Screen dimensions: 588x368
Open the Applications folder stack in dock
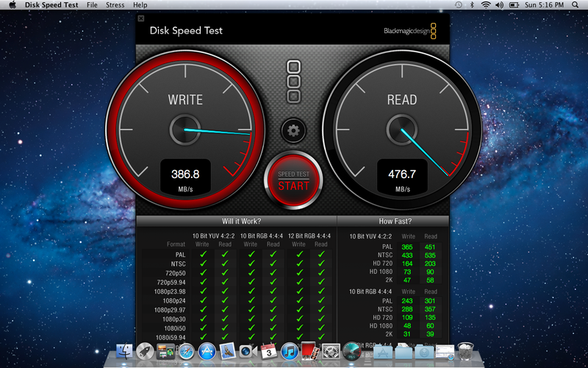[383, 352]
